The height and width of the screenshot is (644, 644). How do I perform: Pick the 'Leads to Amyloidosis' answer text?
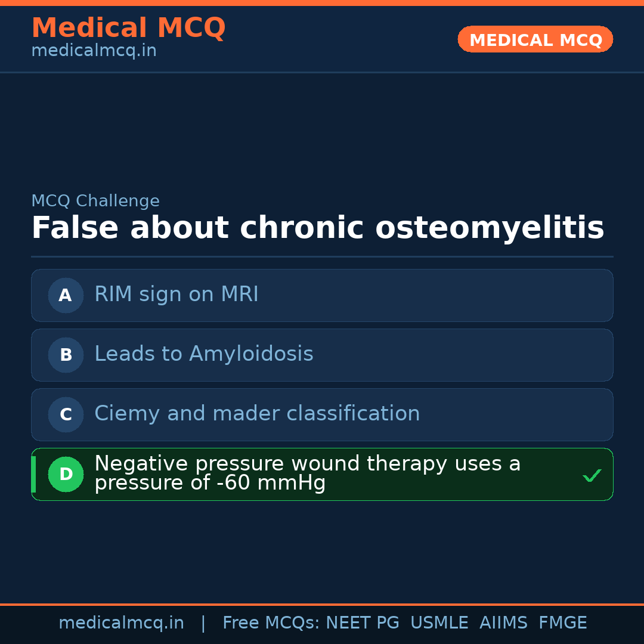(204, 354)
